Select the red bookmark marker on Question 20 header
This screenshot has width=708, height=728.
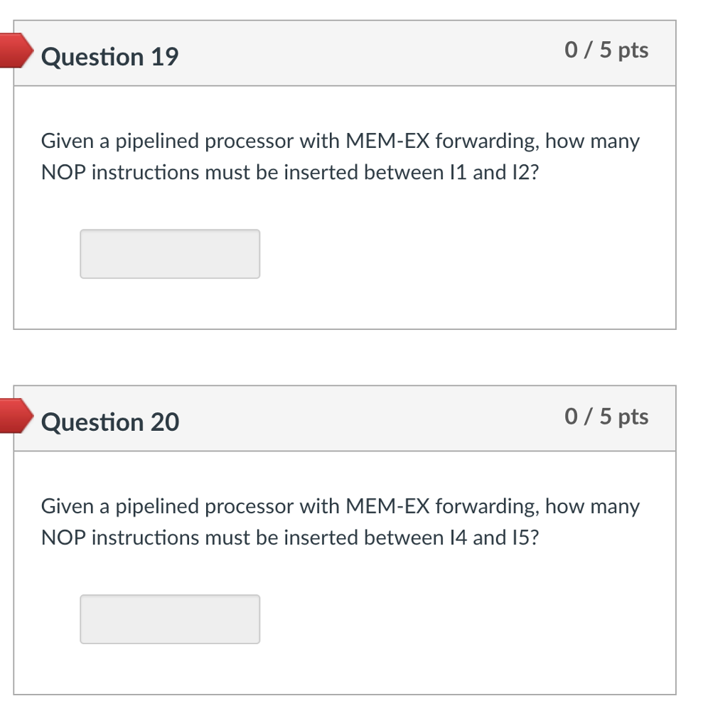click(14, 416)
